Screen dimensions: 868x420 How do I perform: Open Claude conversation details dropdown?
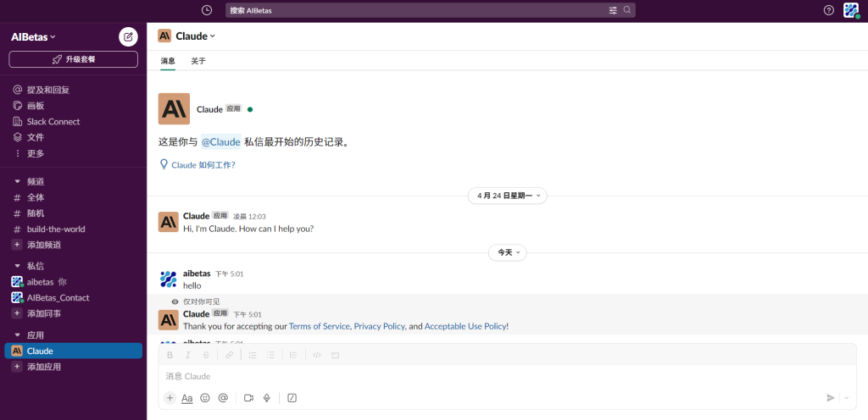[196, 36]
